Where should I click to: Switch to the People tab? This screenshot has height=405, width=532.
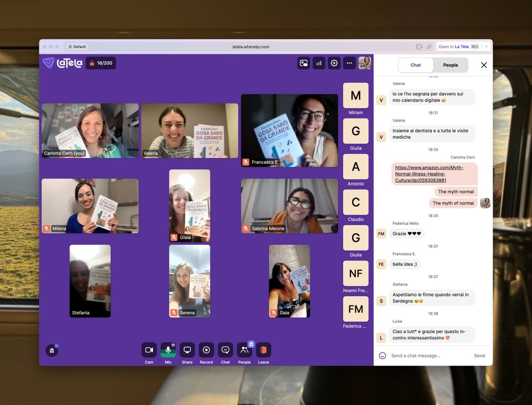click(x=450, y=65)
